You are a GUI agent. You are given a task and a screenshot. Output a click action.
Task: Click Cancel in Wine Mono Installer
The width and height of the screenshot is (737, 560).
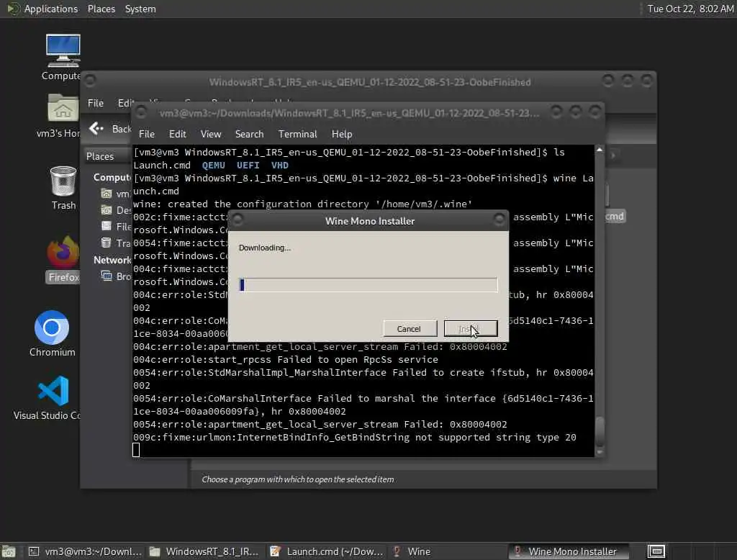click(410, 329)
